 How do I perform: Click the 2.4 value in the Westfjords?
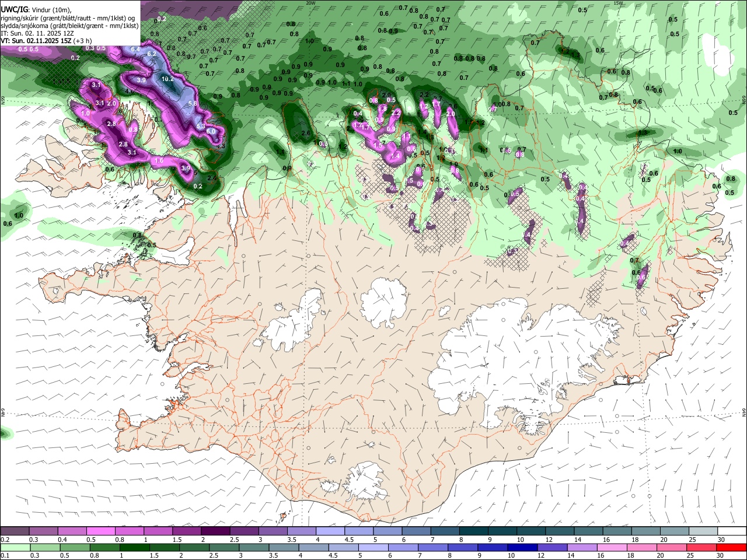tap(212, 178)
